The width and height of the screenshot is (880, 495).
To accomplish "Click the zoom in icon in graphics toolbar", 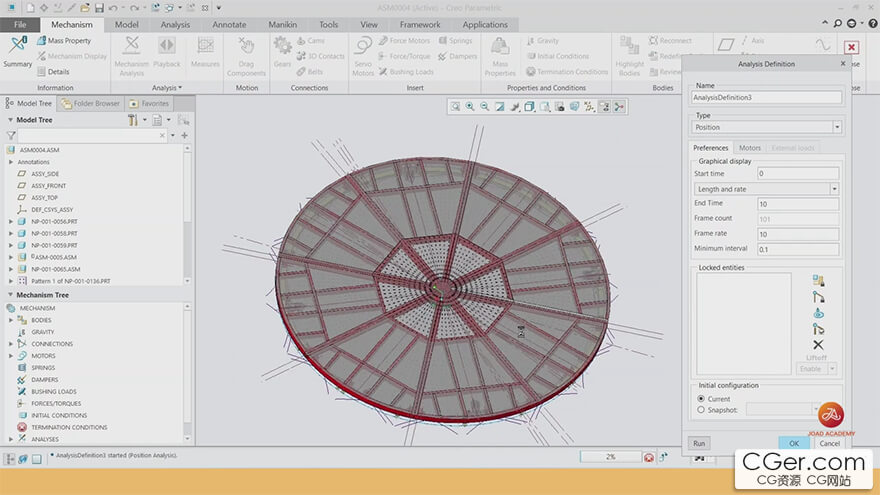I will (x=470, y=107).
